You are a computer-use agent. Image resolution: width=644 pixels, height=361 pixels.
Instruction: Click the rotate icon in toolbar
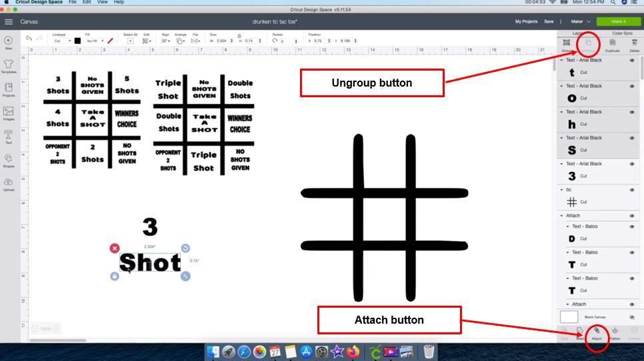pos(275,41)
